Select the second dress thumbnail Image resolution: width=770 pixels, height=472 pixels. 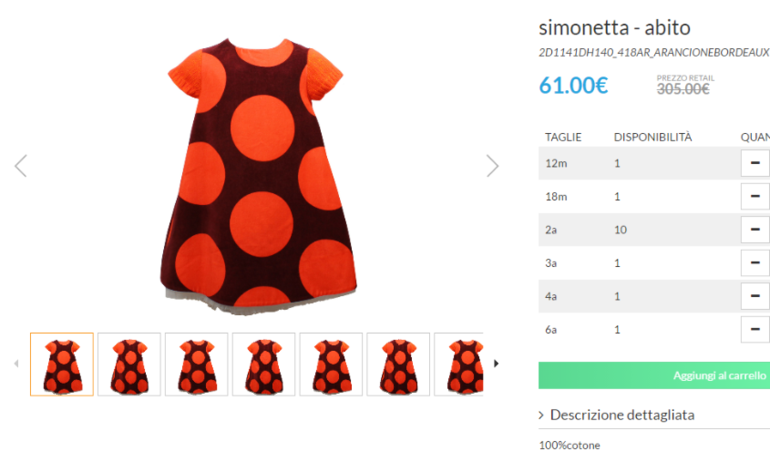[x=129, y=364]
